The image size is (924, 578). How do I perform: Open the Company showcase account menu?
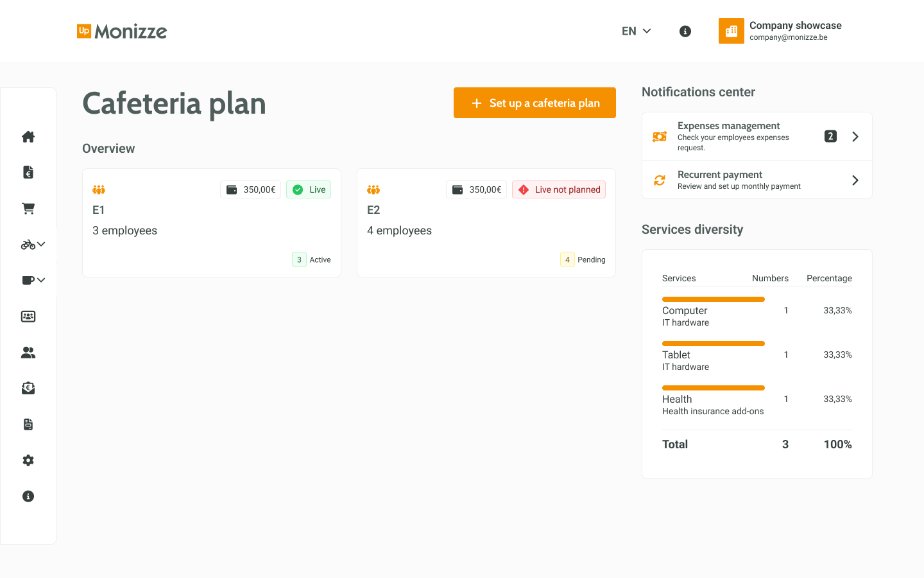780,31
